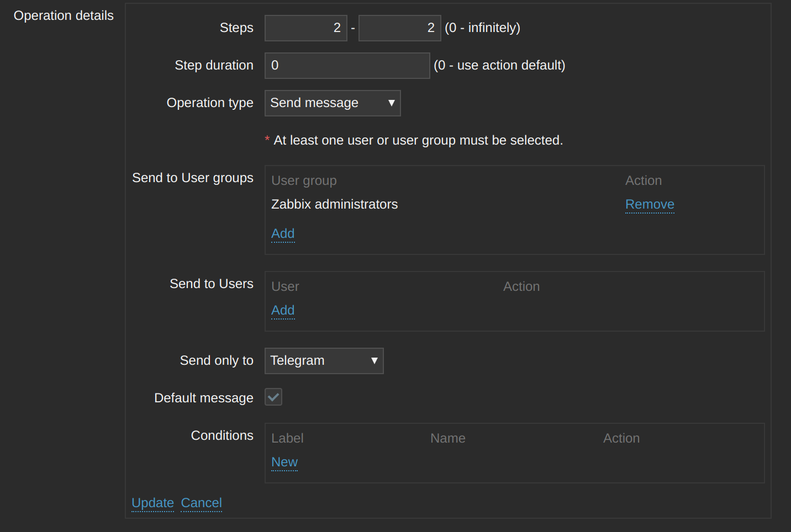The height and width of the screenshot is (532, 791).
Task: Create a New condition
Action: click(284, 462)
